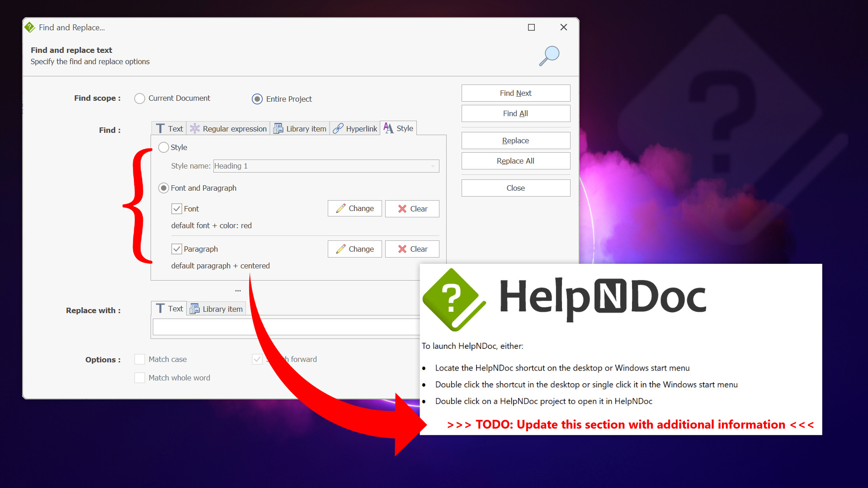
Task: Click the Find search magnifier icon
Action: click(x=548, y=55)
